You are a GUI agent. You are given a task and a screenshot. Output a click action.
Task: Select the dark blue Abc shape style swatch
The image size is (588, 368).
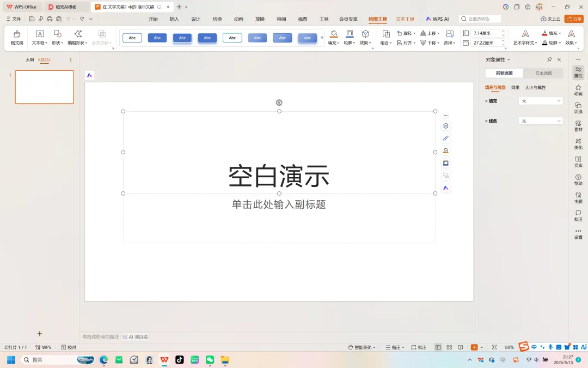pyautogui.click(x=157, y=38)
